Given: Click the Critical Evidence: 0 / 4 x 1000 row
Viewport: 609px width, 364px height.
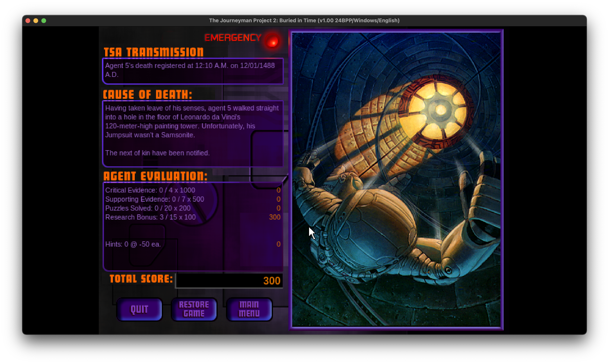Looking at the screenshot, I should point(193,190).
